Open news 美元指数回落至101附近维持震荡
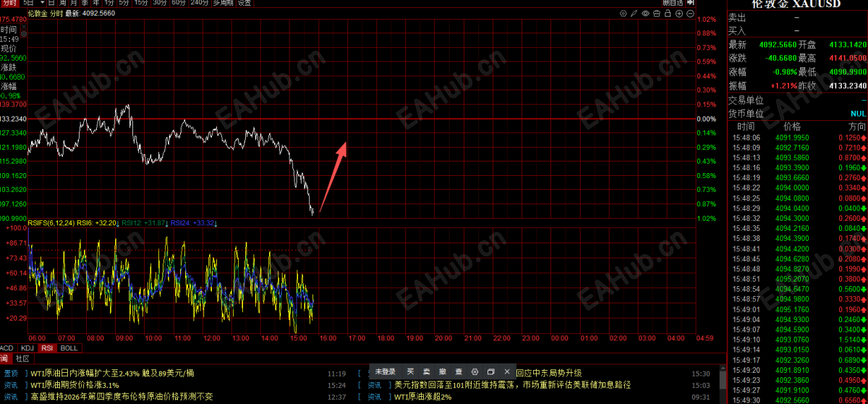Image resolution: width=868 pixels, height=404 pixels. coord(512,384)
